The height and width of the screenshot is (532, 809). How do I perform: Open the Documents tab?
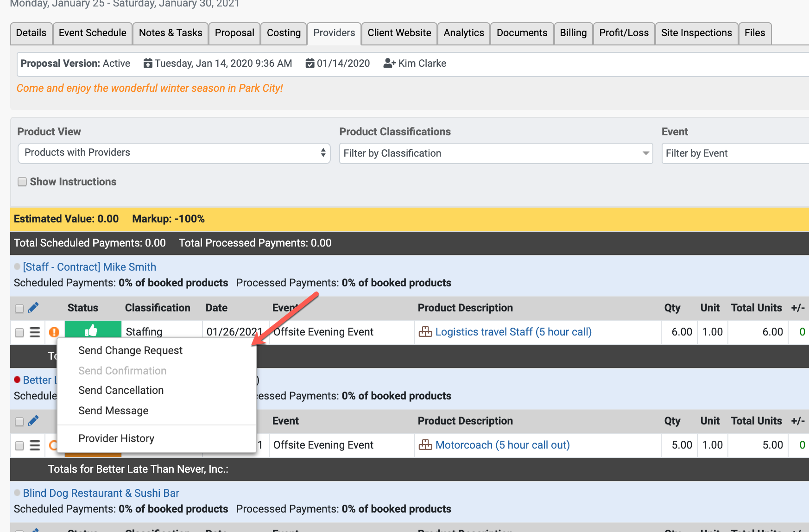pos(522,33)
